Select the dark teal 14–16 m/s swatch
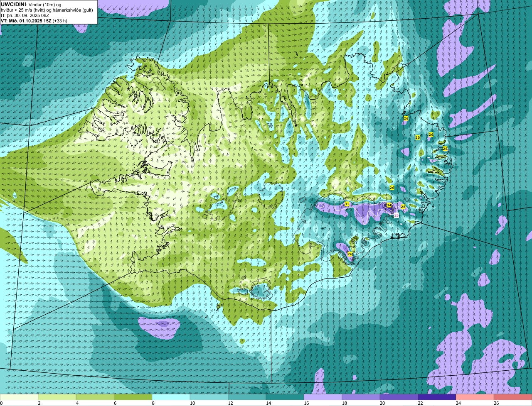The height and width of the screenshot is (406, 532). click(x=285, y=397)
